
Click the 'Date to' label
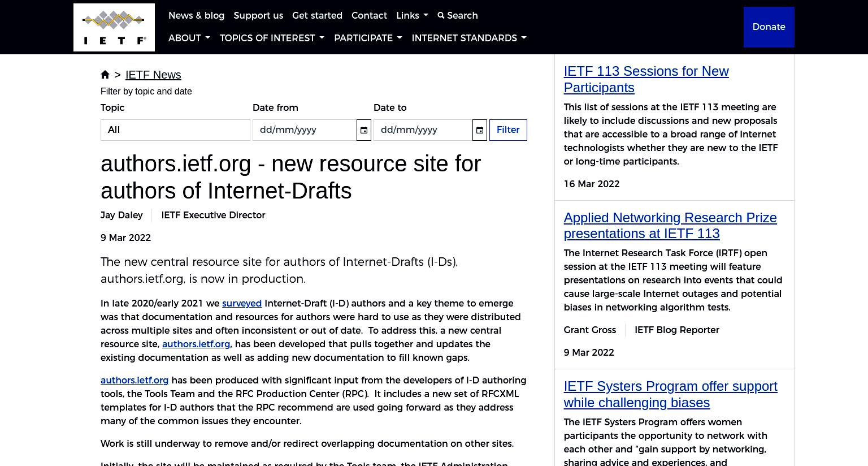[390, 107]
